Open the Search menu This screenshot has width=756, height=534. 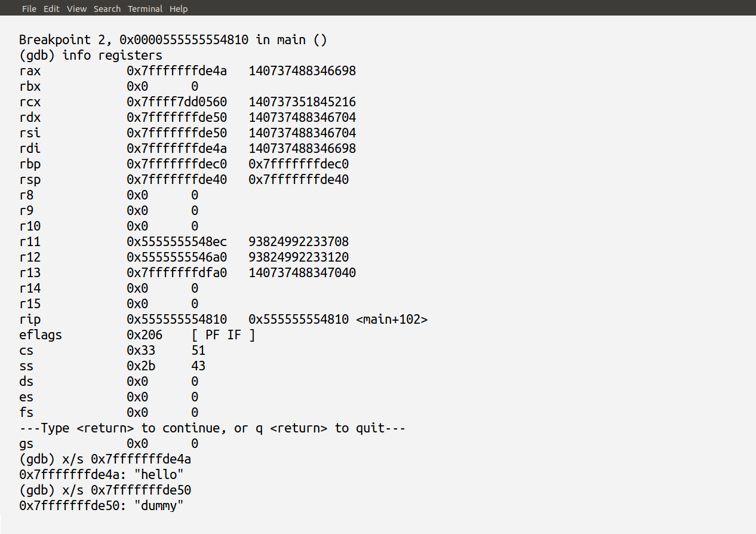(107, 9)
